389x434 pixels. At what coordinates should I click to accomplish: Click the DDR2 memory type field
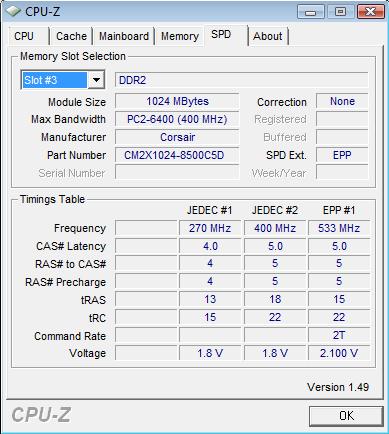pos(242,80)
